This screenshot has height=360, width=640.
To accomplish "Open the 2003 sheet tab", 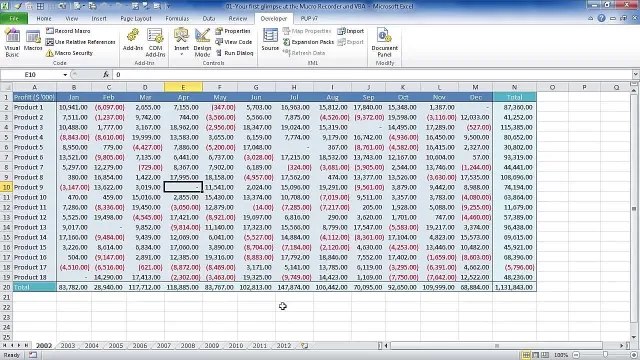I will pos(68,346).
